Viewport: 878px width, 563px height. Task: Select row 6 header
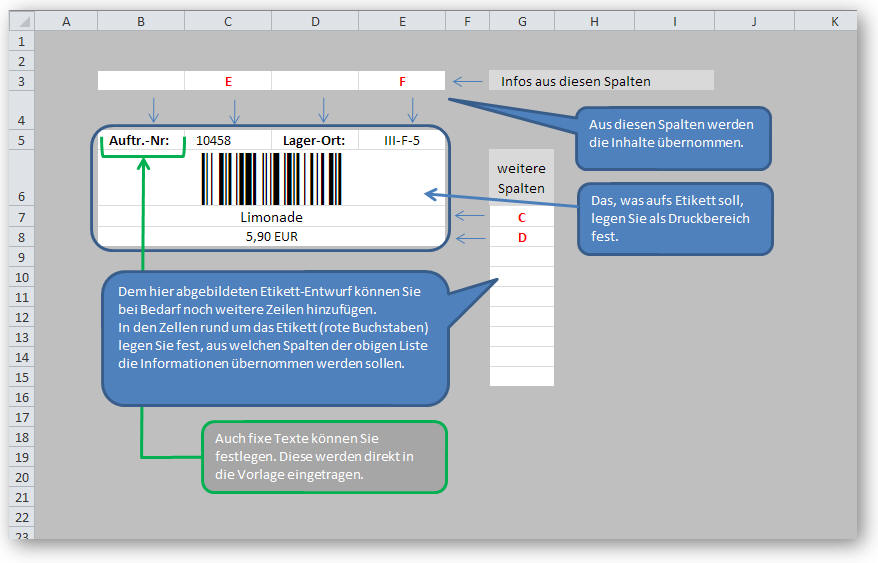22,178
